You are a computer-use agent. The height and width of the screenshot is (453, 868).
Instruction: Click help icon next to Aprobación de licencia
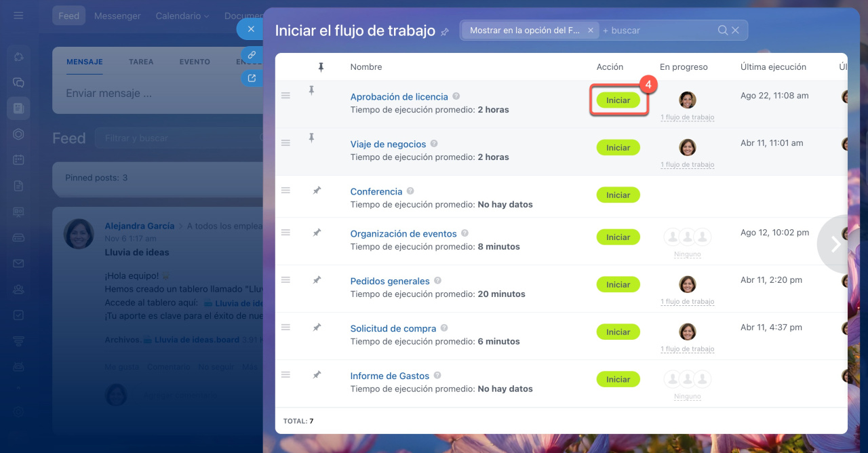(456, 96)
